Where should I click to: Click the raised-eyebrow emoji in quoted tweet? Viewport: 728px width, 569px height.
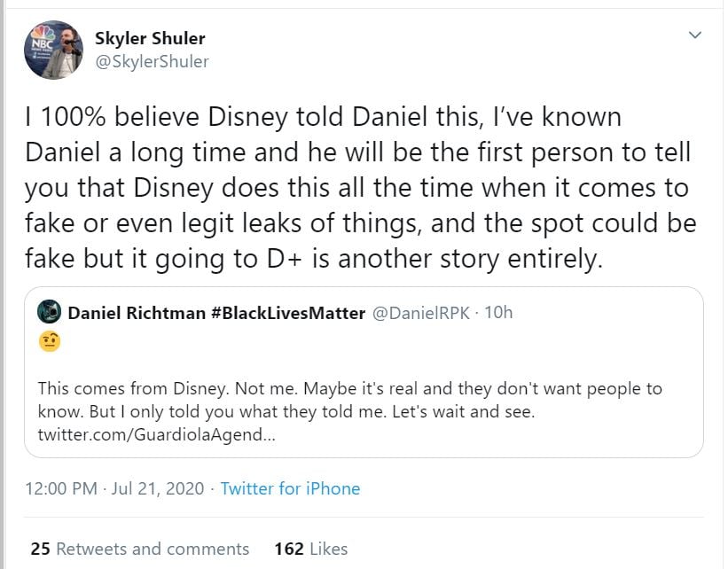50,342
